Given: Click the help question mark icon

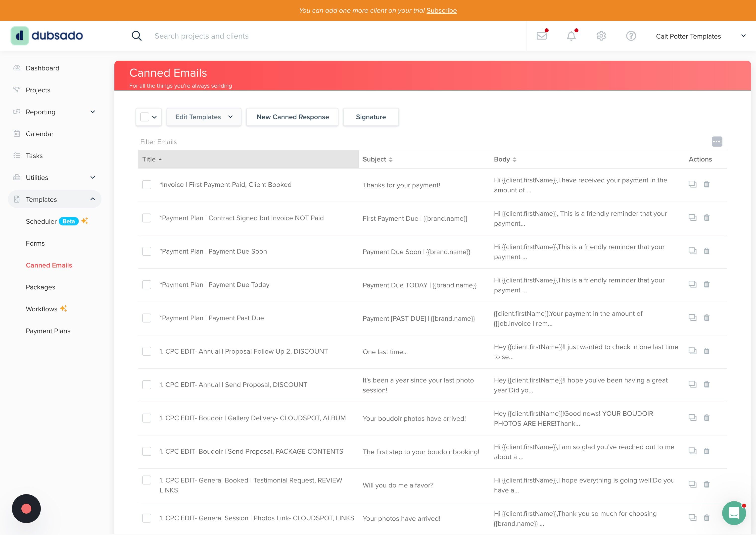Looking at the screenshot, I should (x=631, y=36).
